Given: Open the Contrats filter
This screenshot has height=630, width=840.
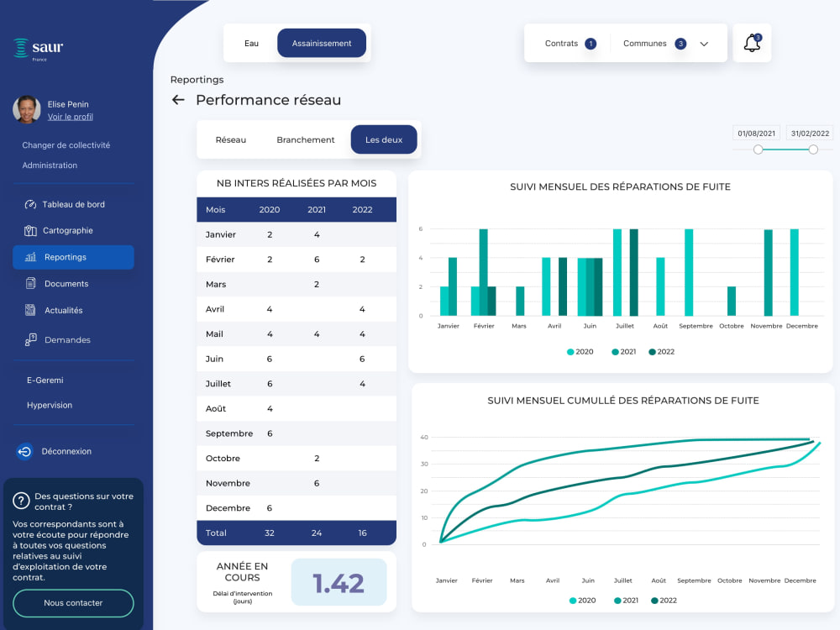Looking at the screenshot, I should pos(570,44).
